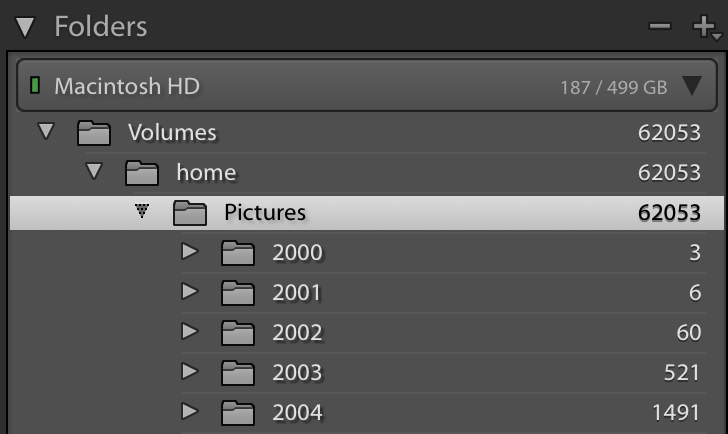Expand the 2004 folder
The height and width of the screenshot is (434, 728).
click(190, 411)
